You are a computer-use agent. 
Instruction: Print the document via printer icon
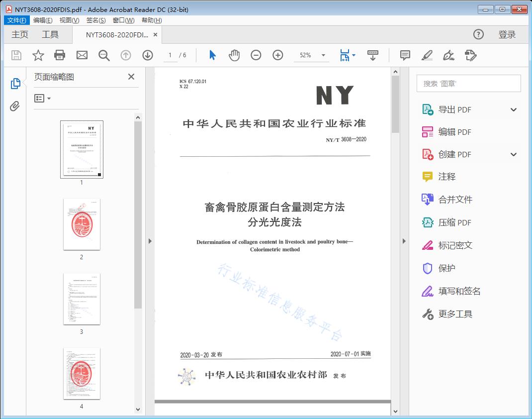[60, 55]
